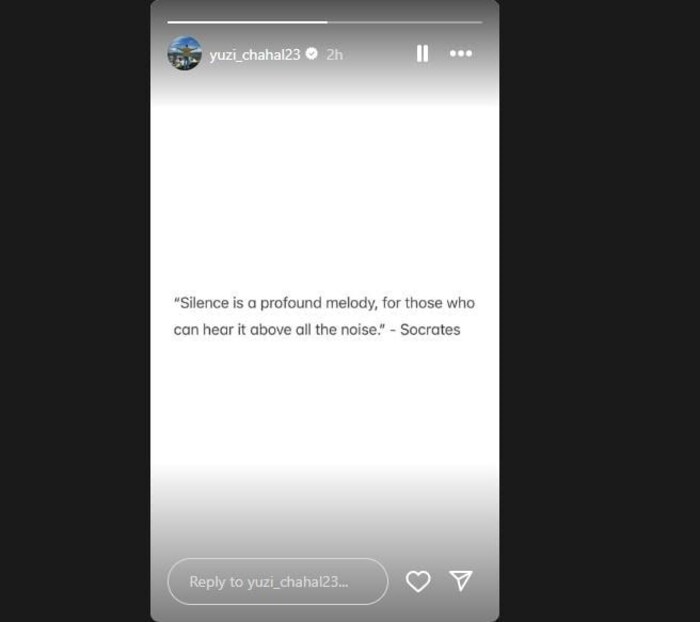Viewport: 700px width, 622px height.
Task: Click the quote line starting with Silence
Action: 324,303
